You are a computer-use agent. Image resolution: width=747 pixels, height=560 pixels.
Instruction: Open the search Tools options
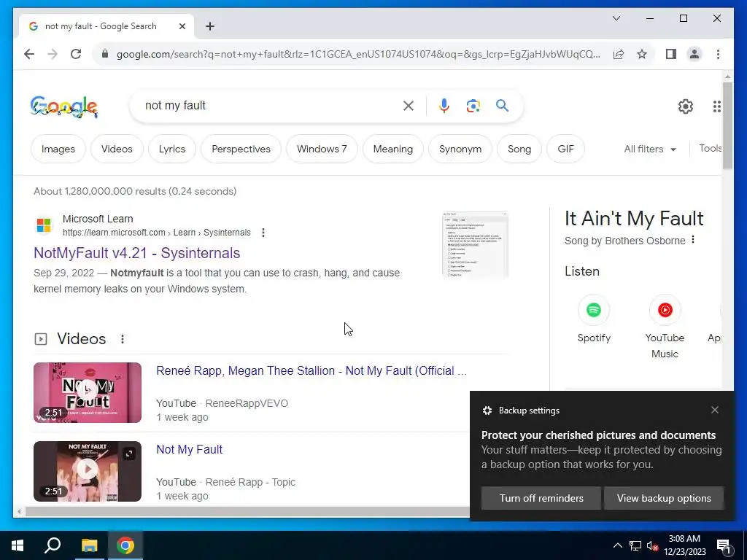tap(710, 149)
